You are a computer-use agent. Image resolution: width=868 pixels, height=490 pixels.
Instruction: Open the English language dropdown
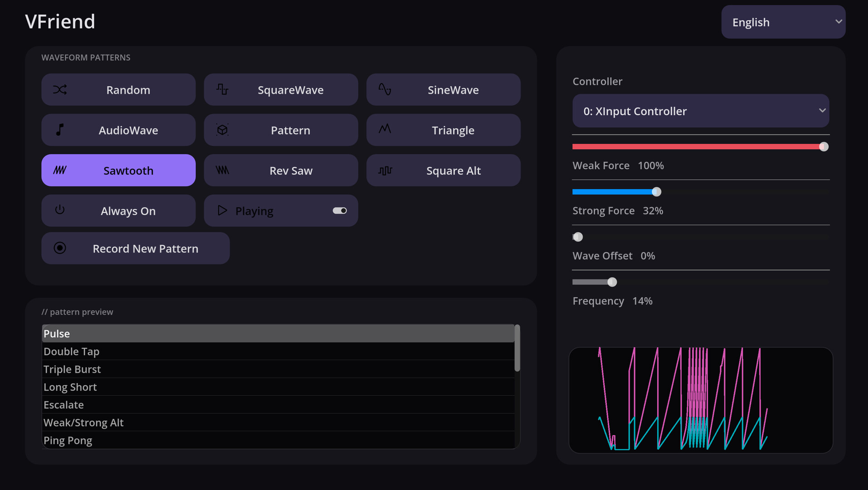[x=783, y=22]
